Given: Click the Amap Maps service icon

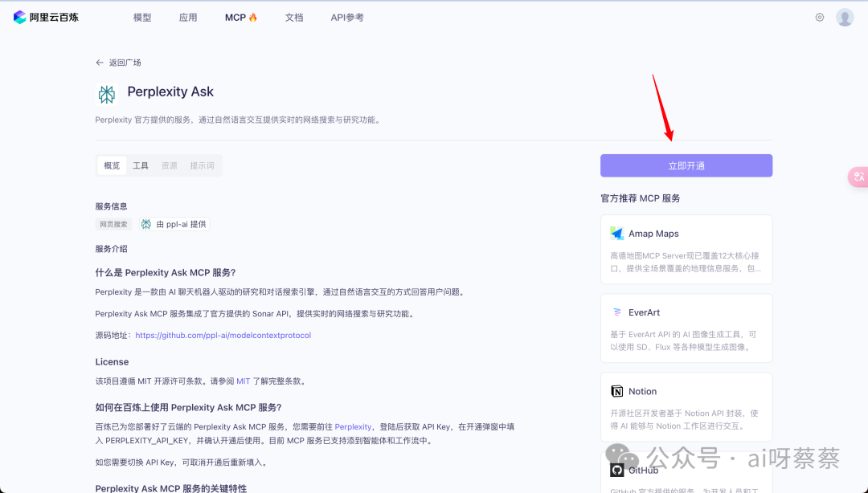Looking at the screenshot, I should [616, 233].
